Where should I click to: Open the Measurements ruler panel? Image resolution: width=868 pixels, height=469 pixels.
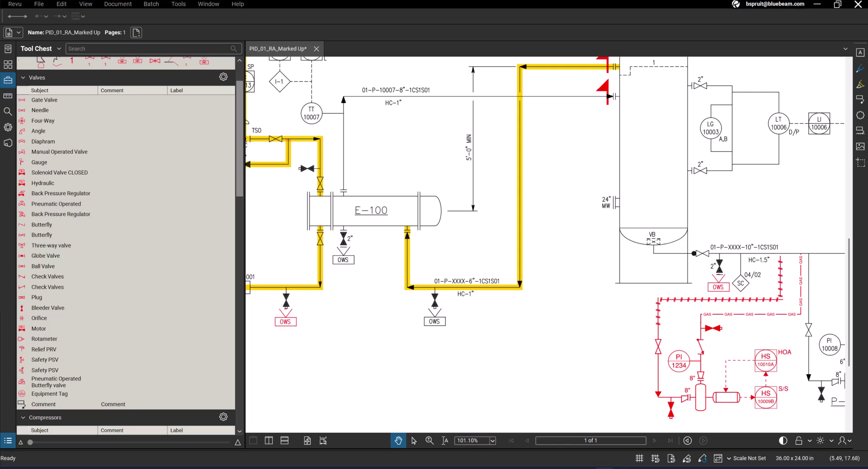[x=8, y=96]
